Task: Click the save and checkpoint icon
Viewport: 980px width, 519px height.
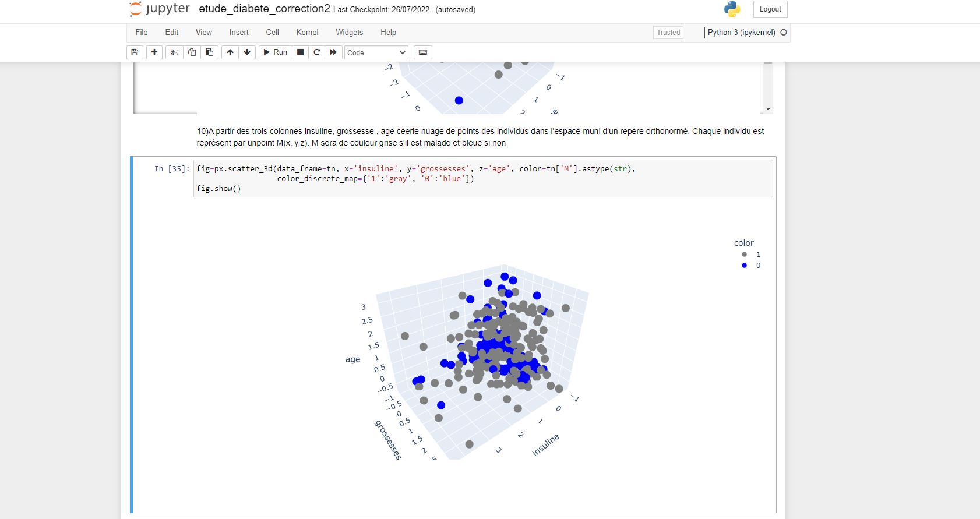Action: click(x=135, y=52)
